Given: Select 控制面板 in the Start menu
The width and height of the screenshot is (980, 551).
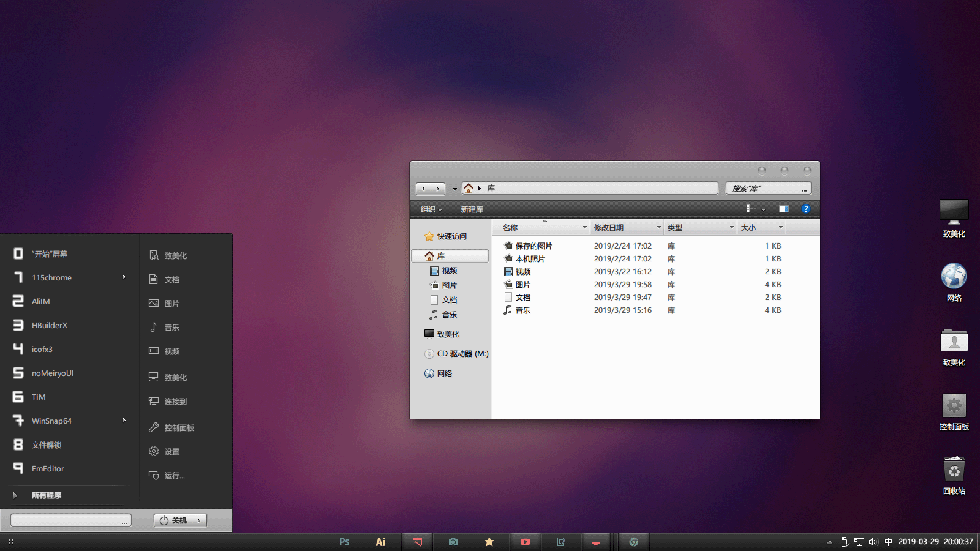Looking at the screenshot, I should click(x=179, y=428).
